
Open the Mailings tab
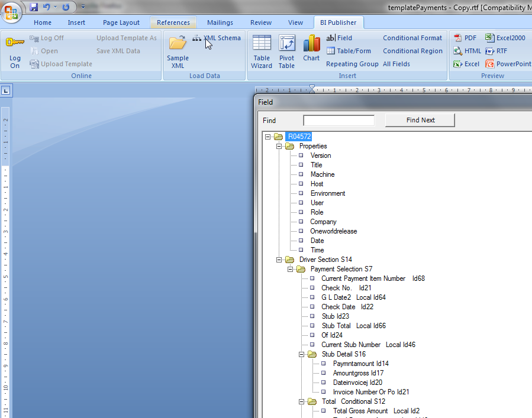pos(220,22)
